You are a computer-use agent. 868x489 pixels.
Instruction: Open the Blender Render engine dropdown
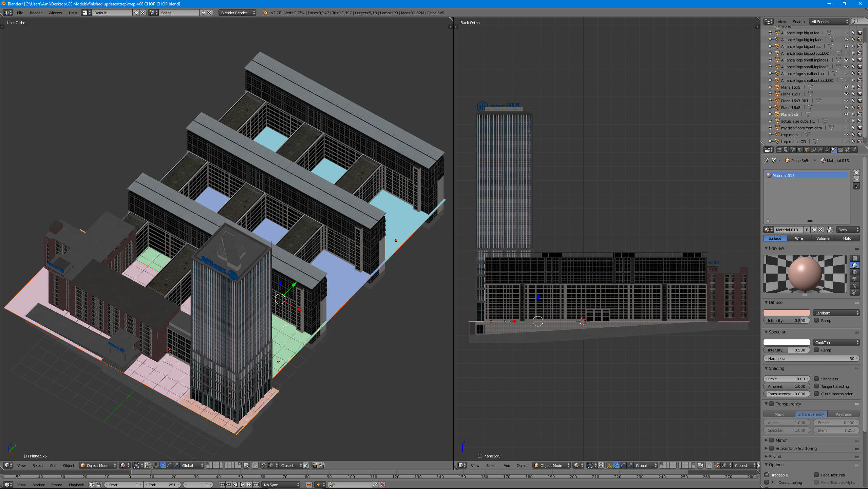point(238,13)
